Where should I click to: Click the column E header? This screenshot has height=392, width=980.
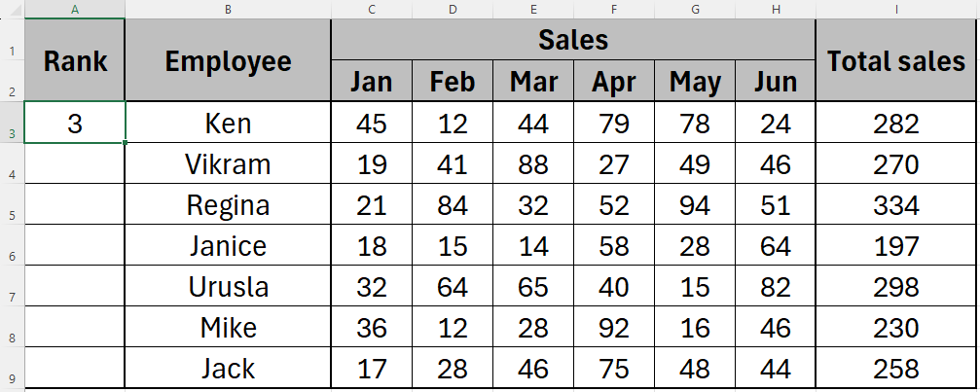[x=533, y=9]
